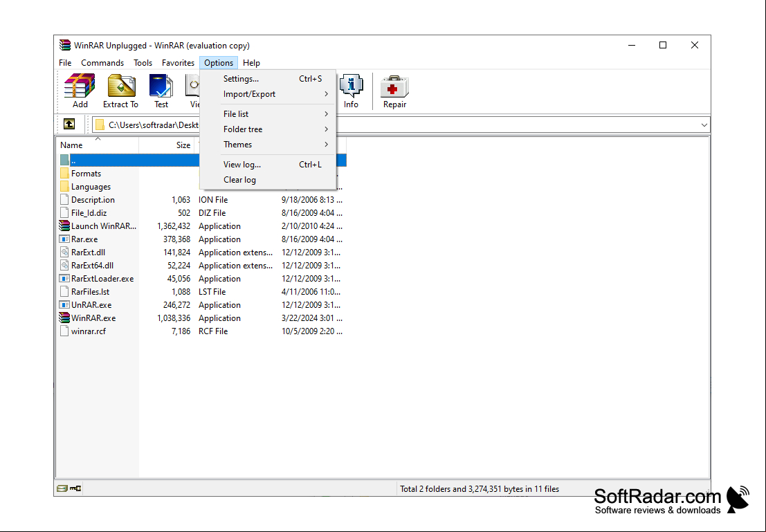Click size value 246,272
The height and width of the screenshot is (532, 766).
(177, 305)
